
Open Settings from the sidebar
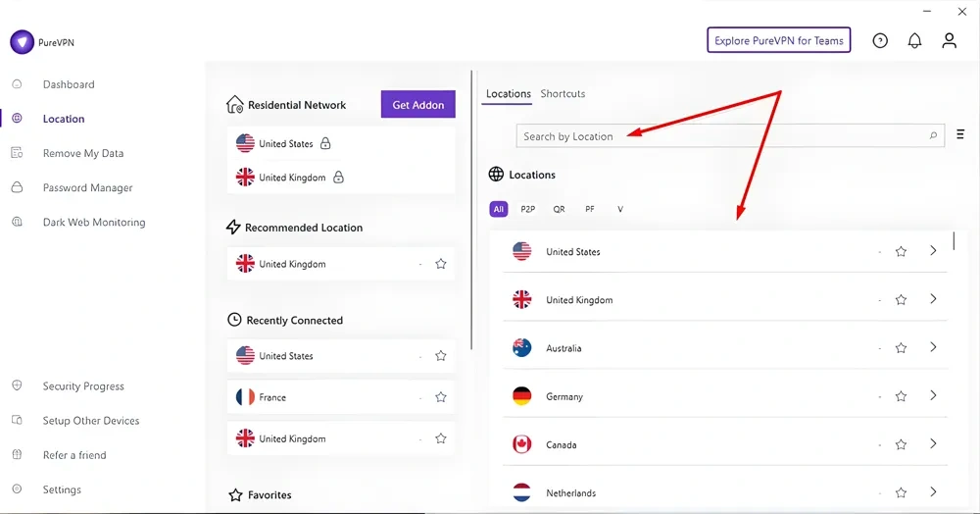62,489
